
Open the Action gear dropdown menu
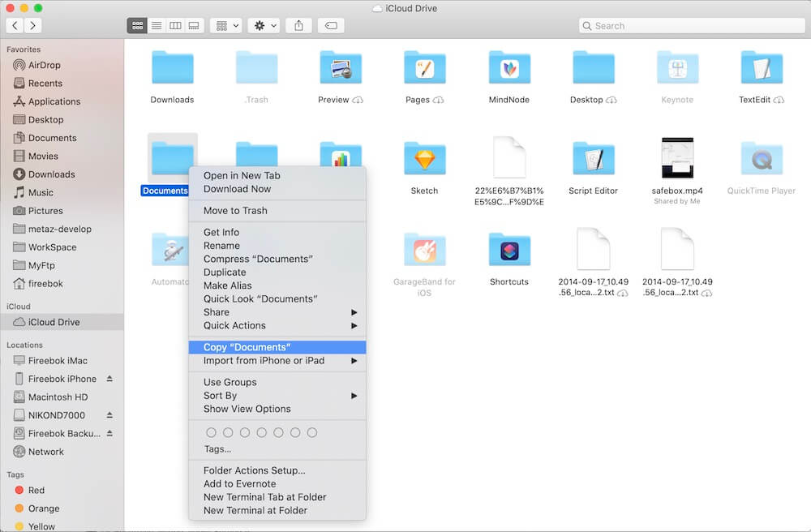[265, 26]
